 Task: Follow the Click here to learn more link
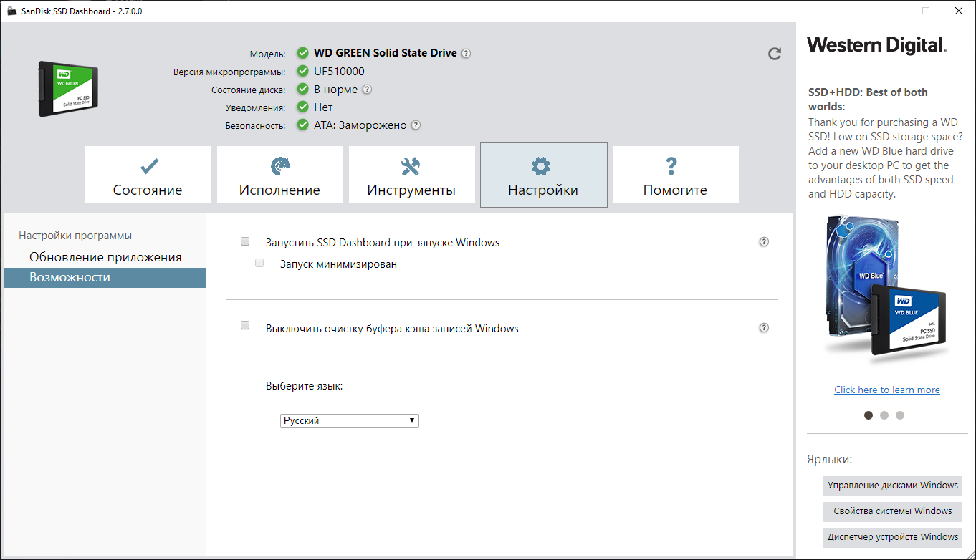point(887,390)
